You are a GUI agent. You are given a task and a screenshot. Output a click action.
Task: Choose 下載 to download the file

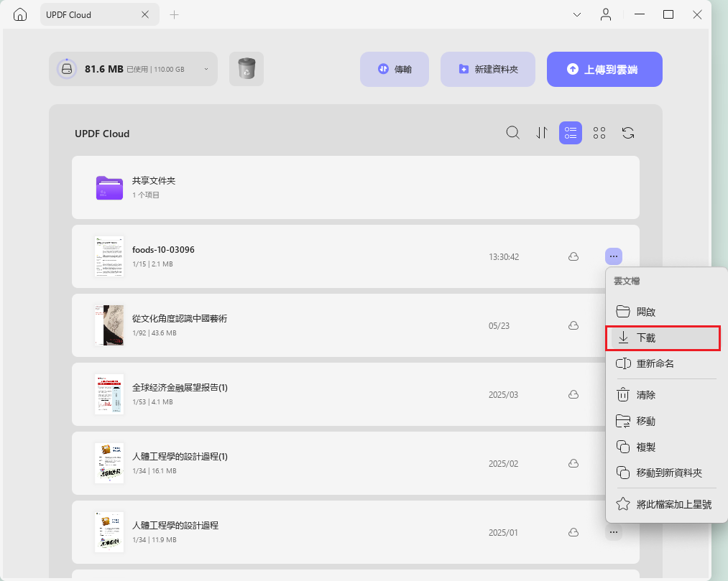663,338
